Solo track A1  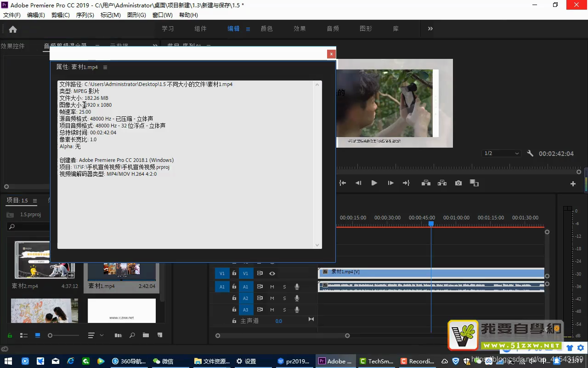(284, 287)
